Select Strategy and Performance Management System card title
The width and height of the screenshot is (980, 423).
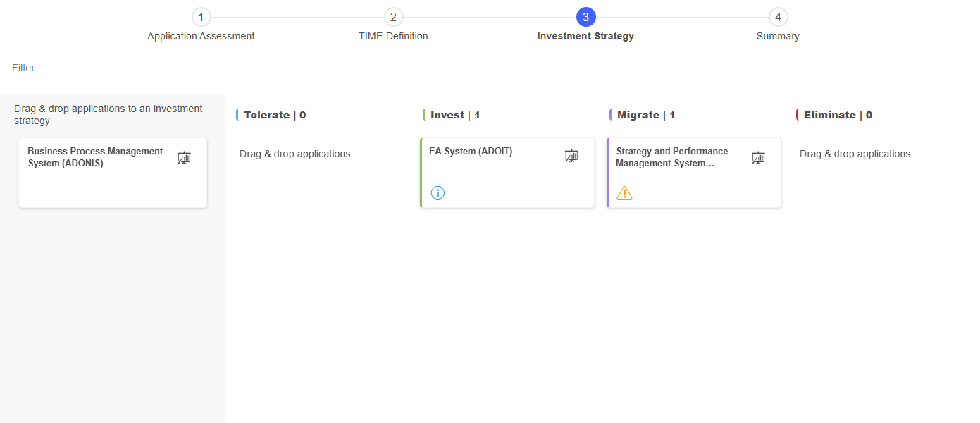click(x=671, y=157)
